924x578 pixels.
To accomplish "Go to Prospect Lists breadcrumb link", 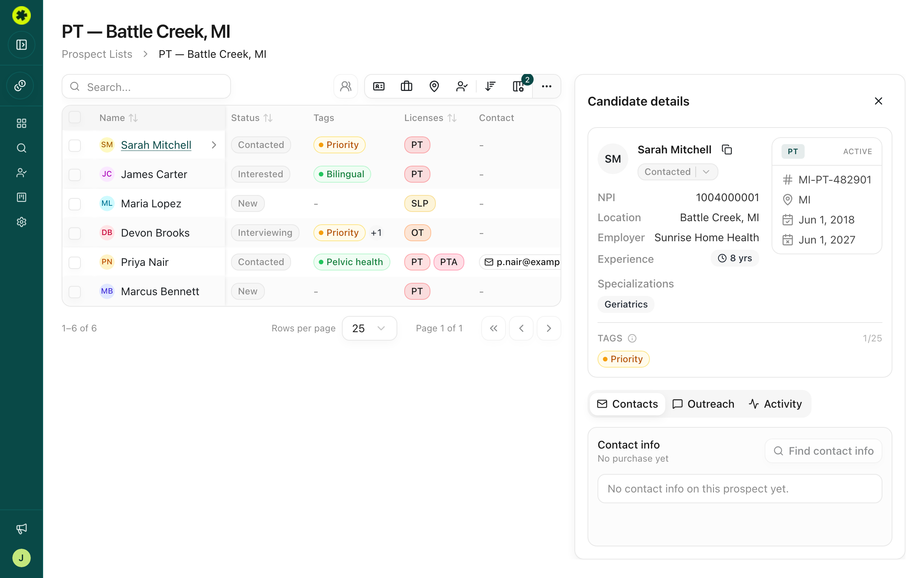I will (x=97, y=54).
